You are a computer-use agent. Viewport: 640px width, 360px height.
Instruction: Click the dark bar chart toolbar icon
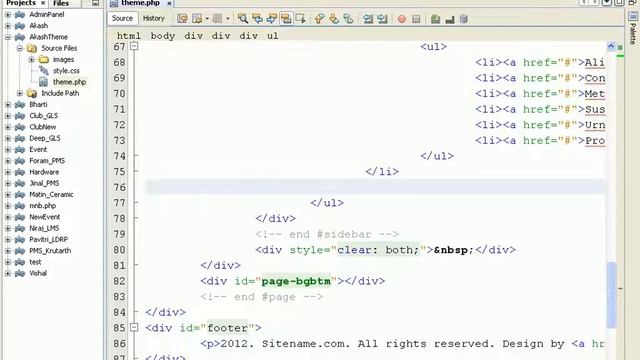point(450,19)
